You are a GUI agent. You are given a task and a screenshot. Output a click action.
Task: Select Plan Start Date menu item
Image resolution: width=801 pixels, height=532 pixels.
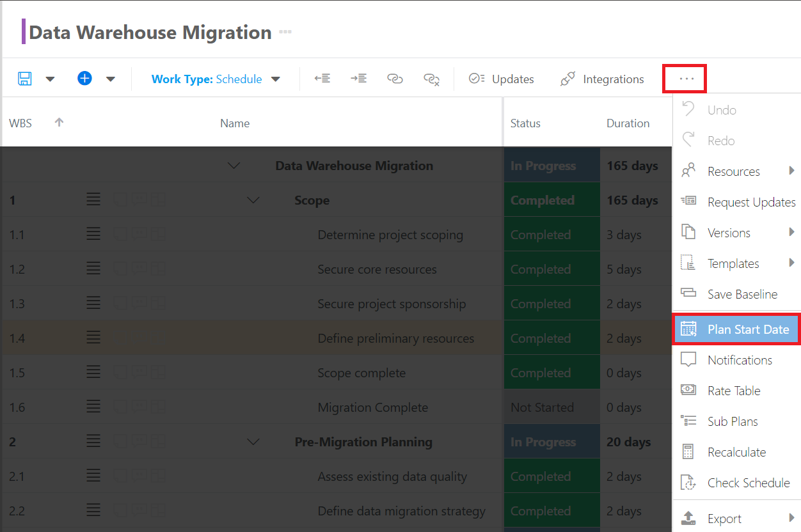click(x=736, y=329)
